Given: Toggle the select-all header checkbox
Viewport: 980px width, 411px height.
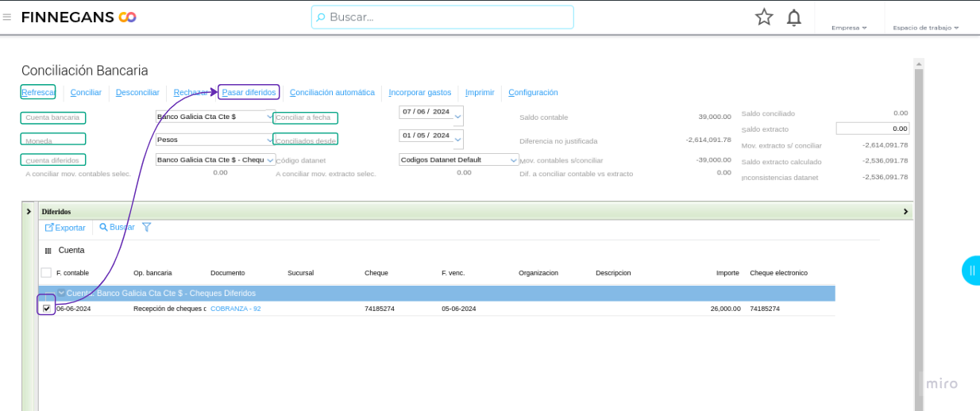Looking at the screenshot, I should tap(46, 273).
